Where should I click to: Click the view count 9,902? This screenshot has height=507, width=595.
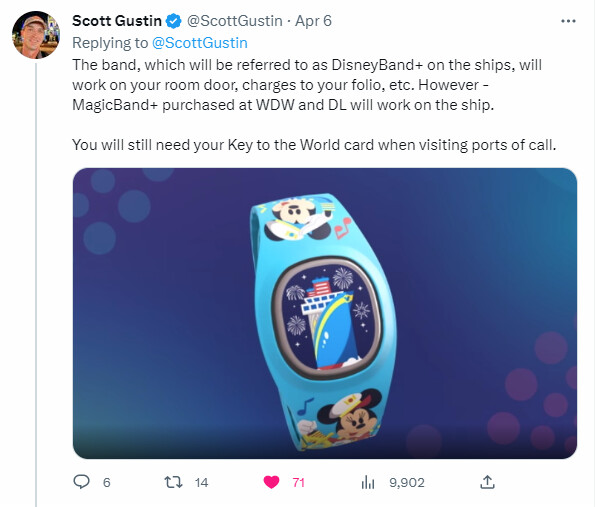(406, 483)
